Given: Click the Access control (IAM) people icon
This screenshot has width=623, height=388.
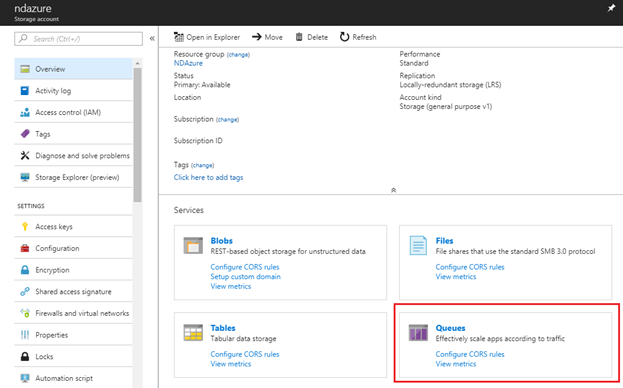Looking at the screenshot, I should (x=25, y=112).
